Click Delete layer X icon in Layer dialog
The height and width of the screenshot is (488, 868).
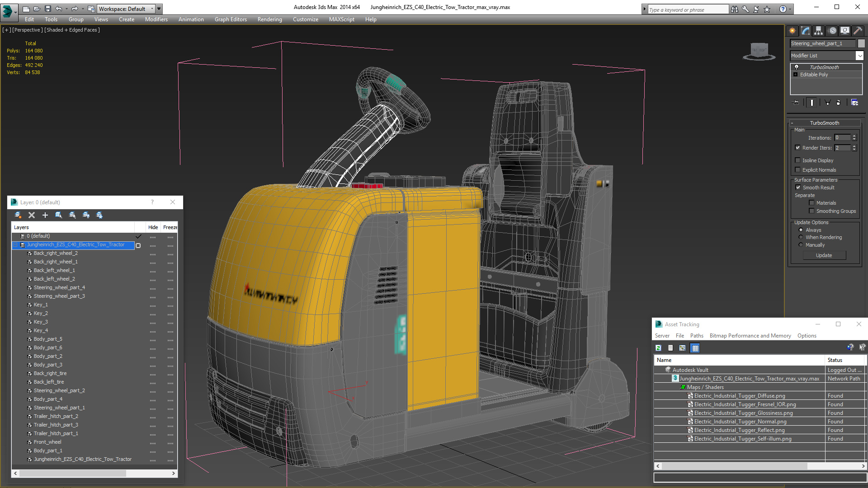point(32,215)
